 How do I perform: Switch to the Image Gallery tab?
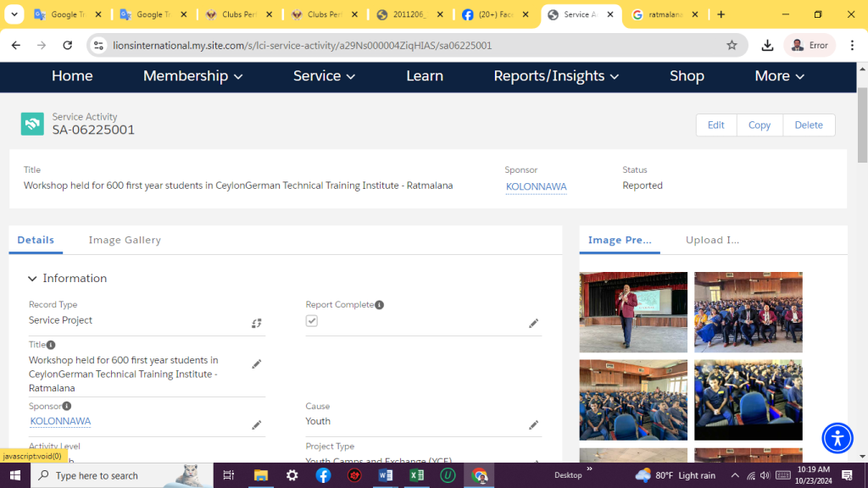click(125, 240)
